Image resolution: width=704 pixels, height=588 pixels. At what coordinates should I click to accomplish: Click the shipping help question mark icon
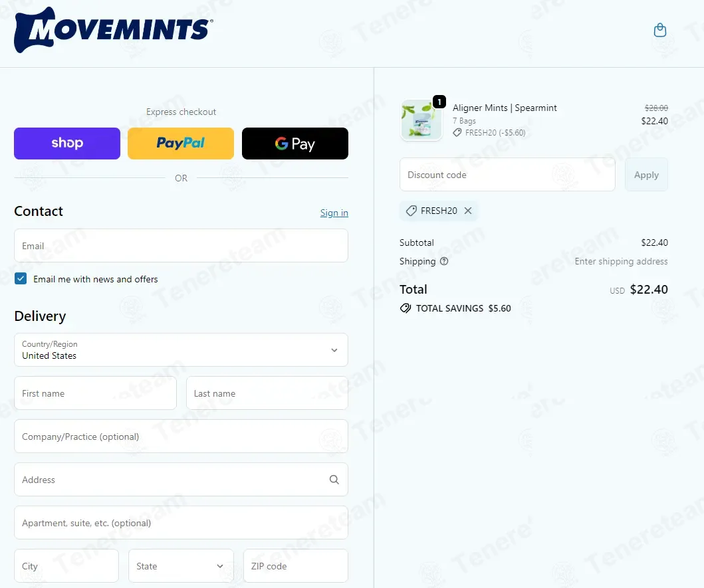click(x=443, y=261)
